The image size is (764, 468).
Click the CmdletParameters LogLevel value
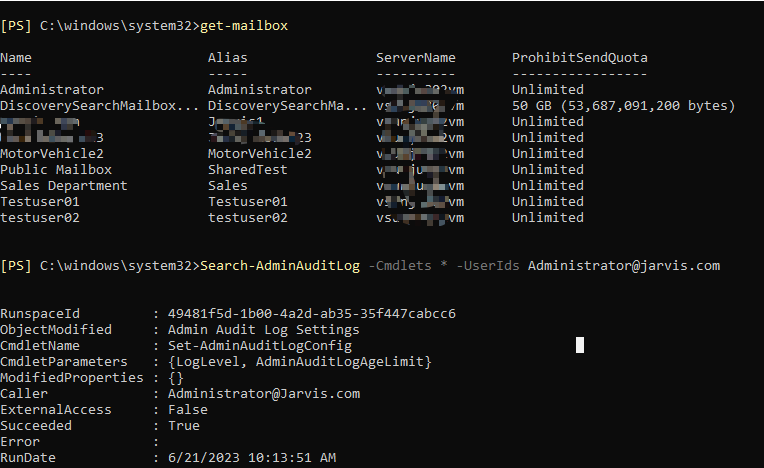click(x=300, y=361)
